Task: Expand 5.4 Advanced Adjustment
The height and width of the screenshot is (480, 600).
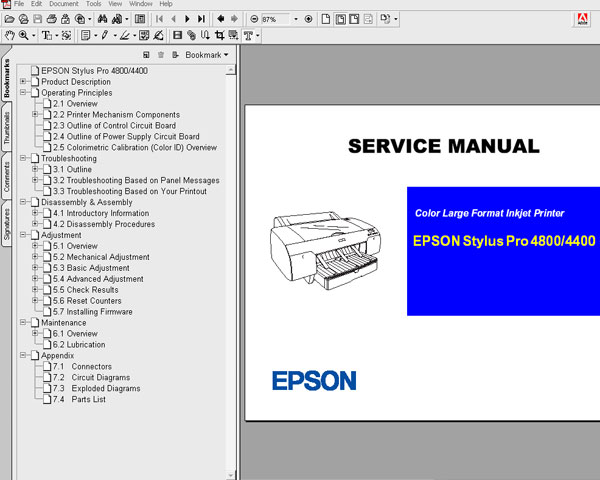Action: coord(35,278)
